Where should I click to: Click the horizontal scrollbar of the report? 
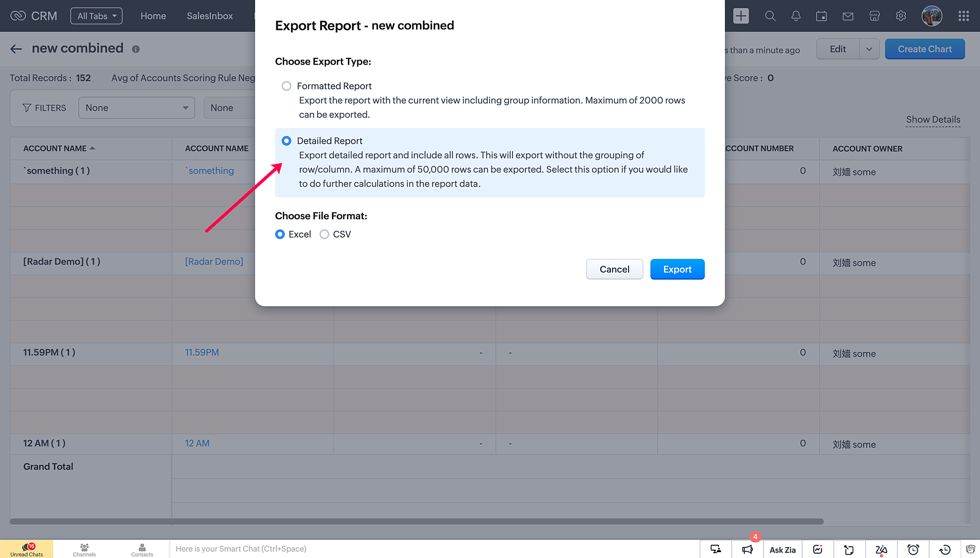pyautogui.click(x=416, y=521)
